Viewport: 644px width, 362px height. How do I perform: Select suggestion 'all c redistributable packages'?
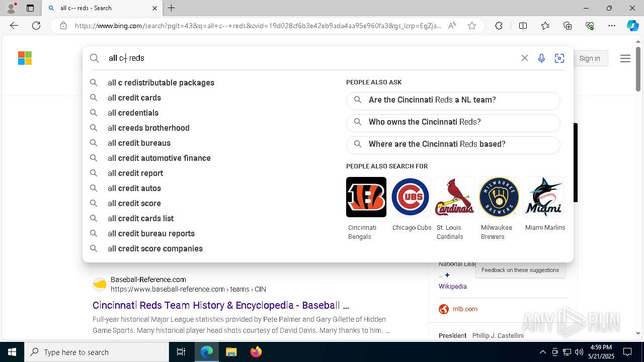click(161, 82)
